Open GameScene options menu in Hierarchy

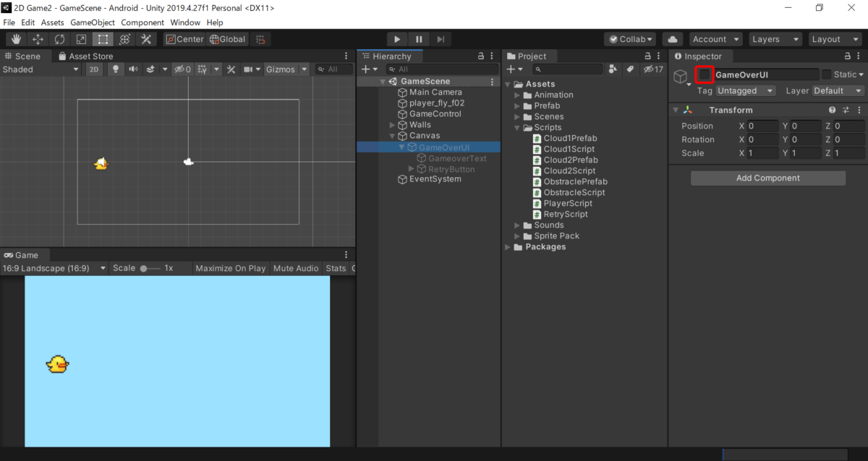click(493, 82)
